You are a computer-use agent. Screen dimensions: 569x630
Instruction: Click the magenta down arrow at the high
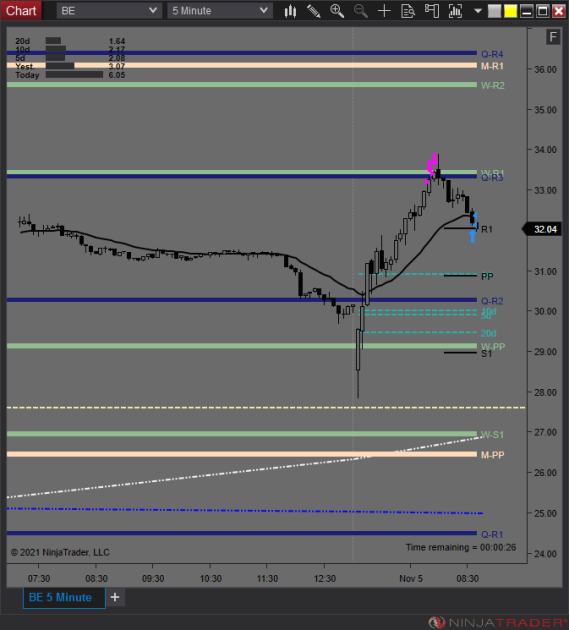[x=434, y=159]
